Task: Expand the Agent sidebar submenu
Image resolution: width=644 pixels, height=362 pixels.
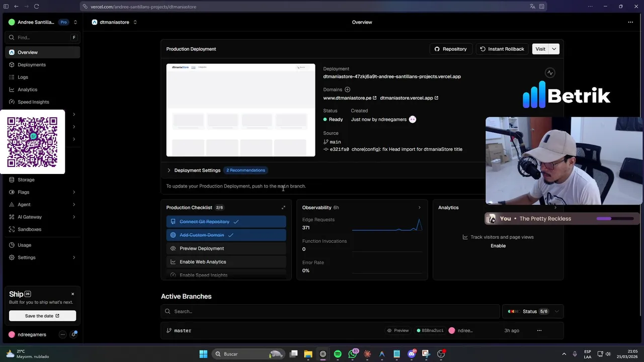Action: click(x=74, y=205)
